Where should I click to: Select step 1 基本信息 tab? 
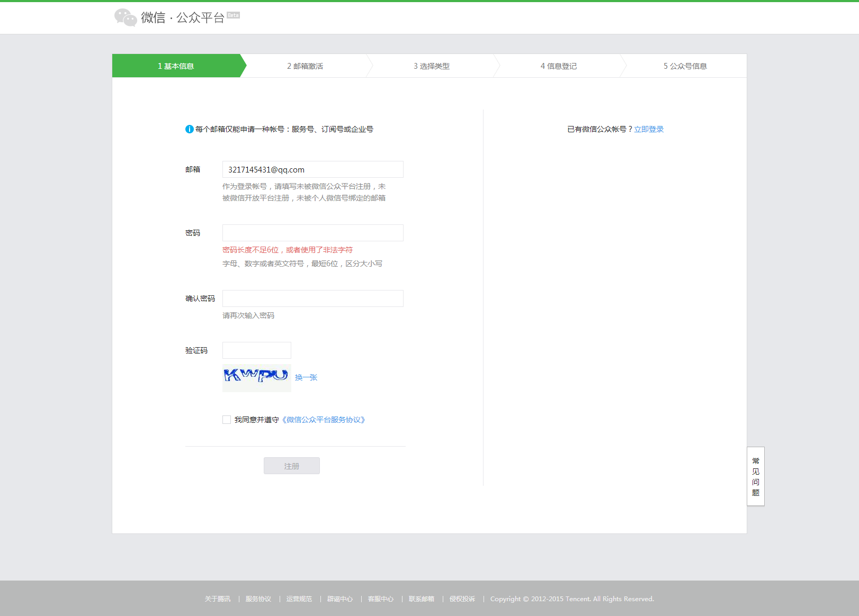click(176, 66)
